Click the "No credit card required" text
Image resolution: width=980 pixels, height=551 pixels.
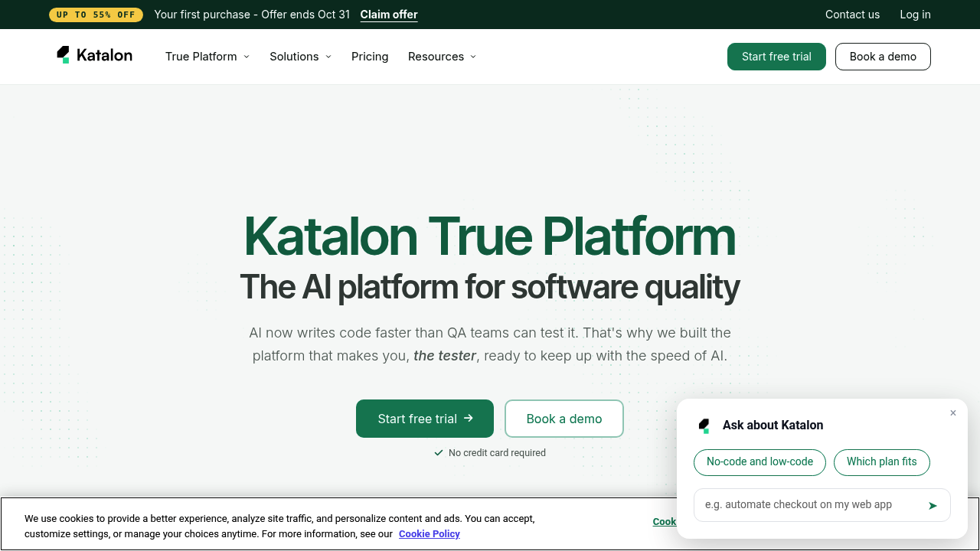point(497,453)
